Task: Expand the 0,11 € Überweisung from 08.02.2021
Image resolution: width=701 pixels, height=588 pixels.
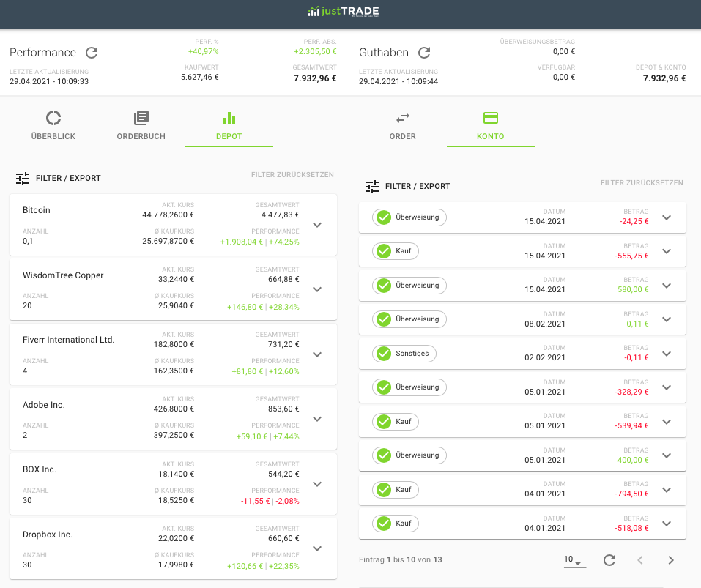Action: (667, 319)
